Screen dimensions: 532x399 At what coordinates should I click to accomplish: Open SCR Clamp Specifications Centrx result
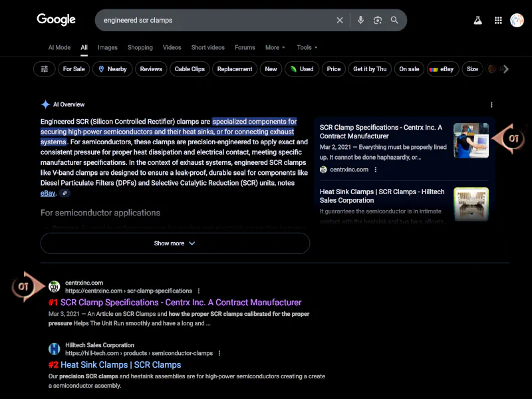(181, 303)
